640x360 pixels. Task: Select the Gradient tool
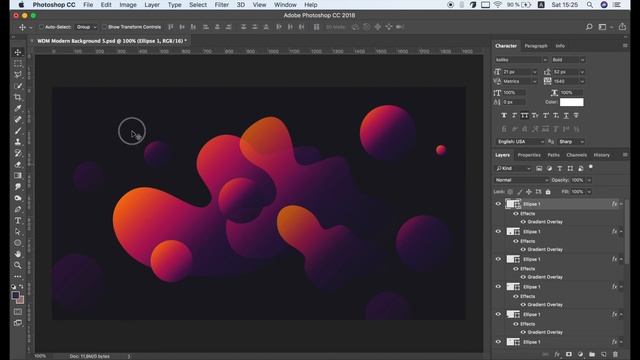click(x=18, y=176)
